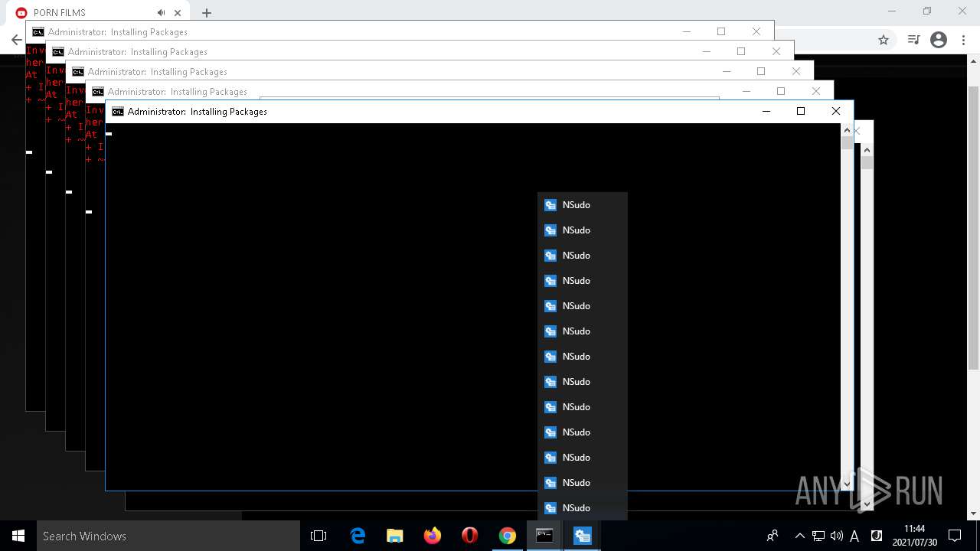This screenshot has width=980, height=551.
Task: Mute the PORN FILMS tab audio
Action: [161, 13]
